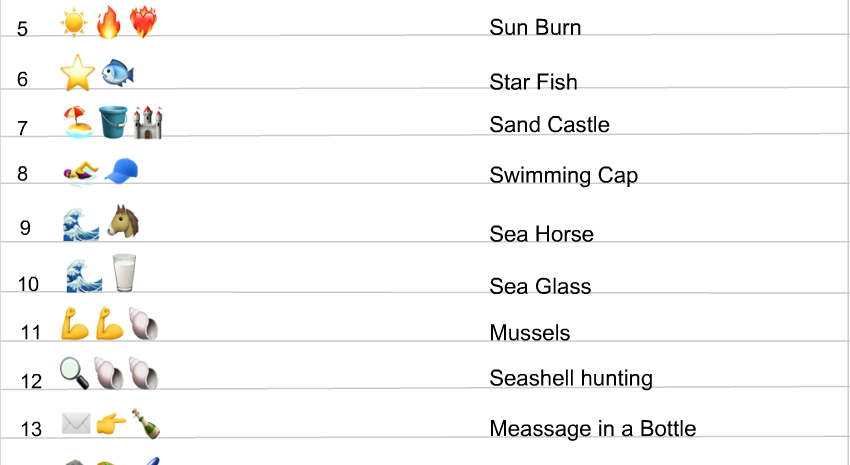This screenshot has height=465, width=850.
Task: Click the yellow star emoji
Action: 78,73
